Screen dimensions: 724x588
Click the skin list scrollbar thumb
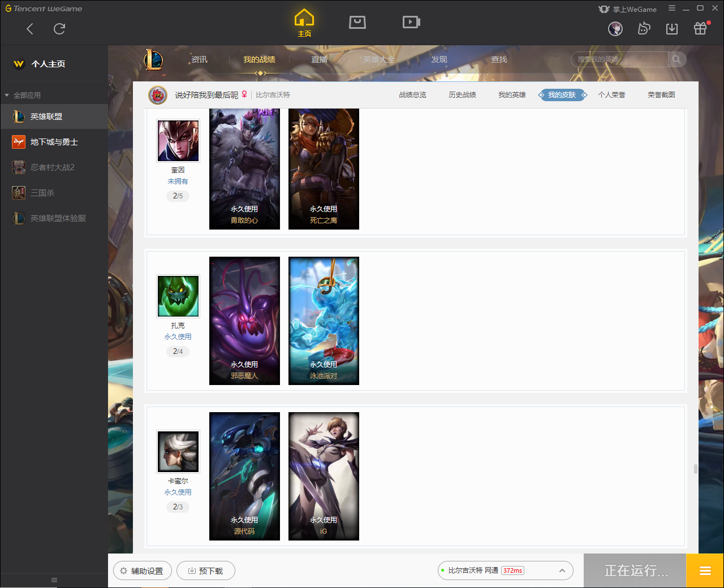click(x=695, y=469)
